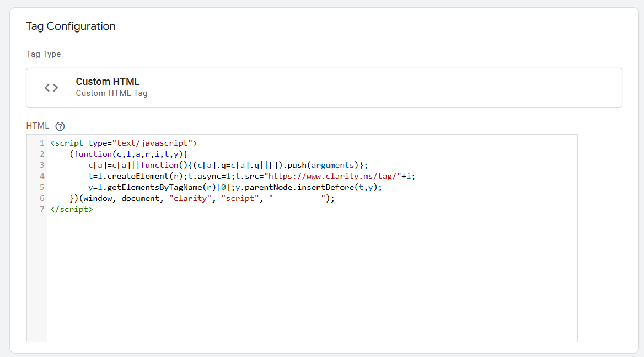The width and height of the screenshot is (644, 357).
Task: Click line number 1 in the gutter
Action: [x=42, y=143]
